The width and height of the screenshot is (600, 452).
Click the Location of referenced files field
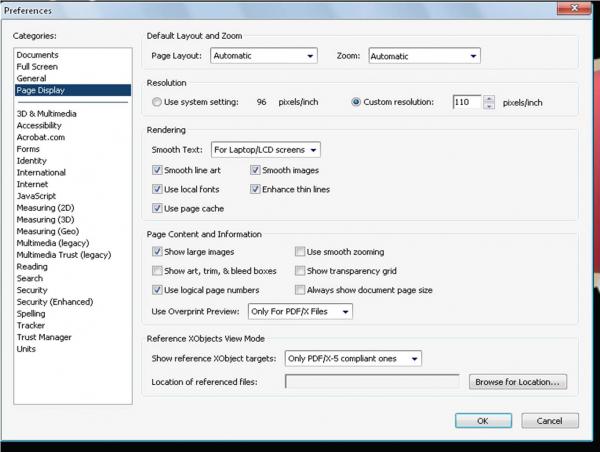[x=372, y=382]
